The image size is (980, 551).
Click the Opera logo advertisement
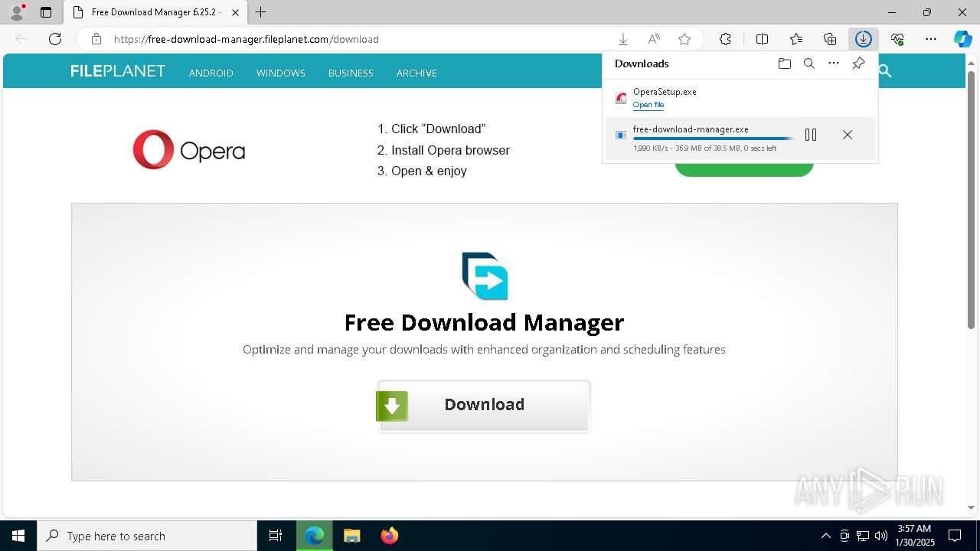(x=189, y=149)
